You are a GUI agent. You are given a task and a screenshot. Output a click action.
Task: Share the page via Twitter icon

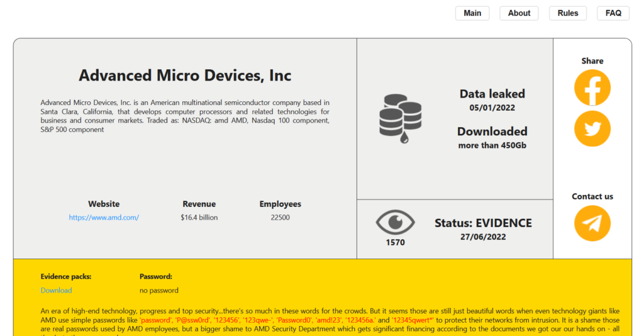pyautogui.click(x=592, y=128)
